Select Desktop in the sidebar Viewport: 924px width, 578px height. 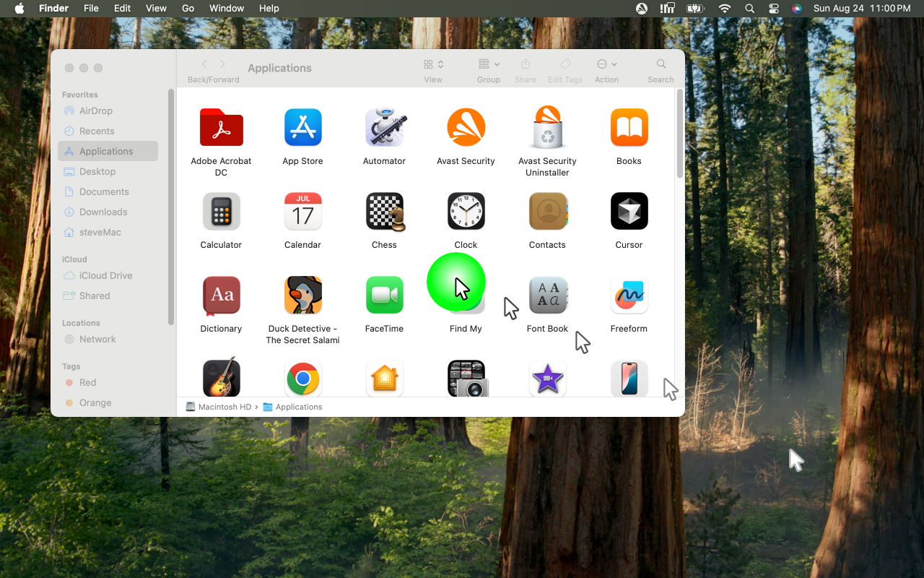tap(108, 171)
